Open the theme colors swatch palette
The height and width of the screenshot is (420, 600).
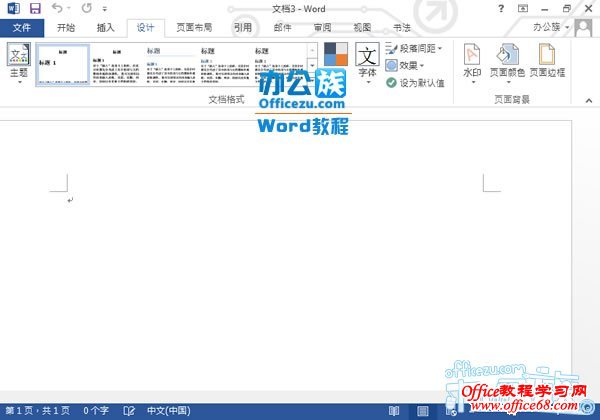pyautogui.click(x=336, y=54)
